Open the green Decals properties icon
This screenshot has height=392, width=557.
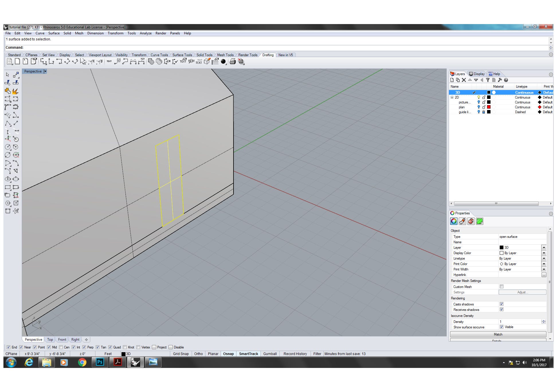click(x=480, y=221)
